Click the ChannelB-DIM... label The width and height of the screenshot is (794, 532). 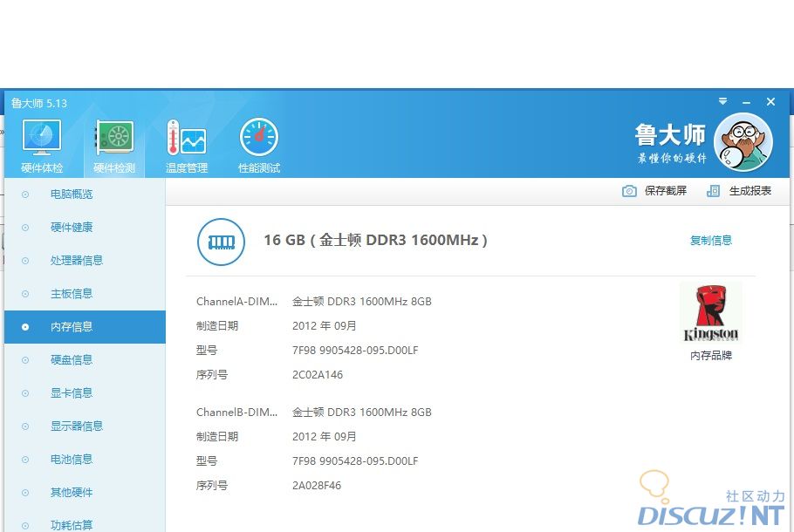tap(236, 413)
